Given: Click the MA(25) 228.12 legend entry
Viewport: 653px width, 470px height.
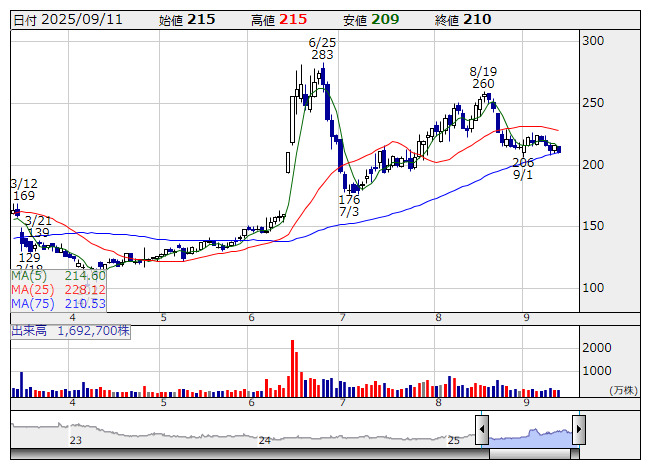Looking at the screenshot, I should tap(58, 289).
